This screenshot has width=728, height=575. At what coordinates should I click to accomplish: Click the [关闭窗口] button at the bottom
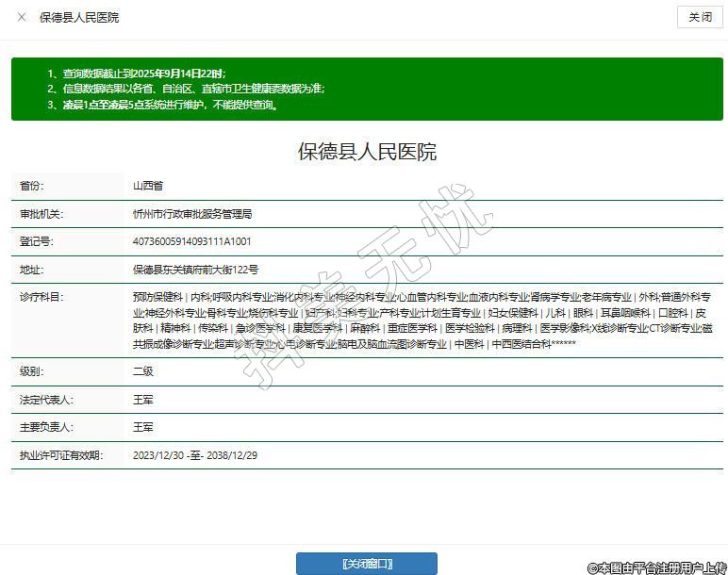pos(366,564)
